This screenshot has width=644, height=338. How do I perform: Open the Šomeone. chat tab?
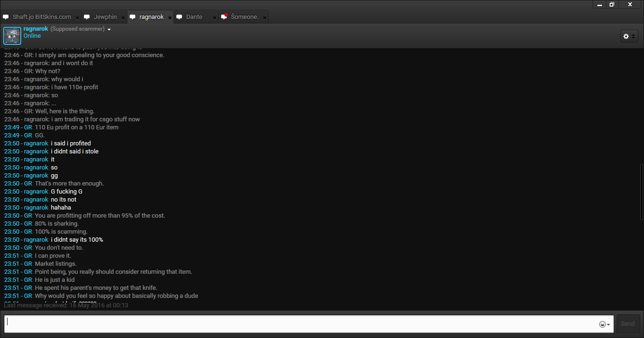245,17
